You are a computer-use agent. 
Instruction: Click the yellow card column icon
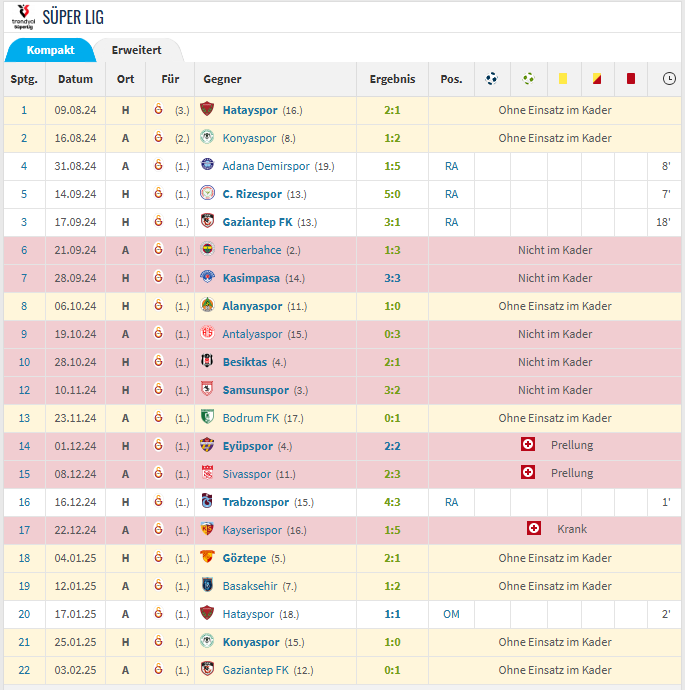click(563, 79)
